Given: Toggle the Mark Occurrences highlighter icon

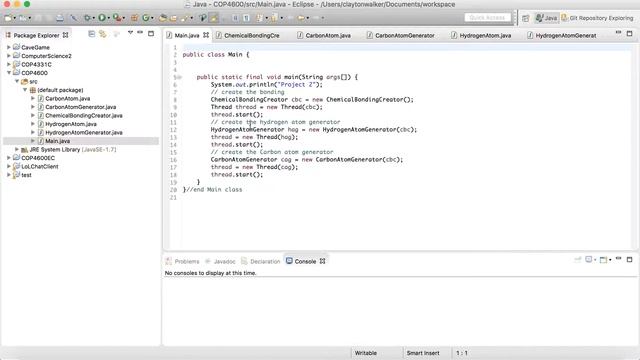Looking at the screenshot, I should 213,18.
